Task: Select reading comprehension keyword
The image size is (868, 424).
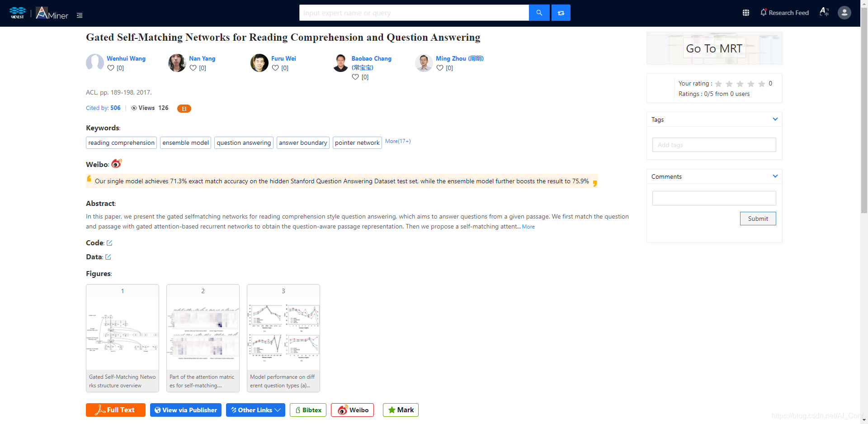Action: [121, 143]
